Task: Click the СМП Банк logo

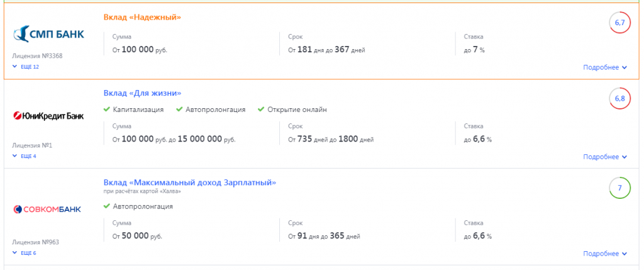Action: 48,34
